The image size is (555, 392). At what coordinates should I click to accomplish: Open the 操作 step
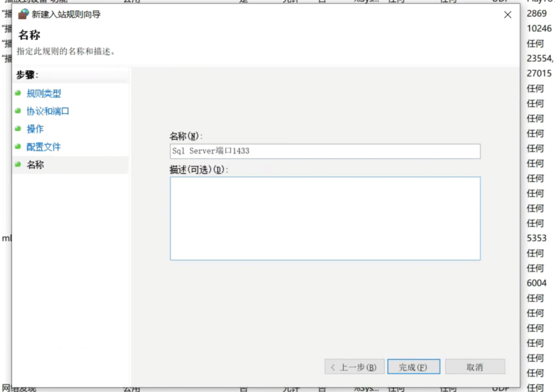tap(35, 129)
